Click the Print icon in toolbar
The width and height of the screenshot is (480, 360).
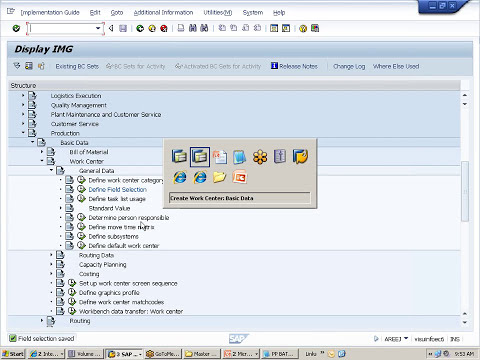[181, 28]
